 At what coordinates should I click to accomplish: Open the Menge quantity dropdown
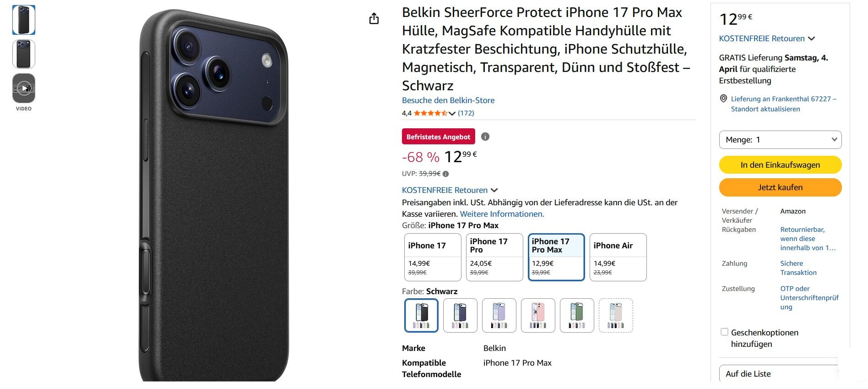tap(780, 140)
